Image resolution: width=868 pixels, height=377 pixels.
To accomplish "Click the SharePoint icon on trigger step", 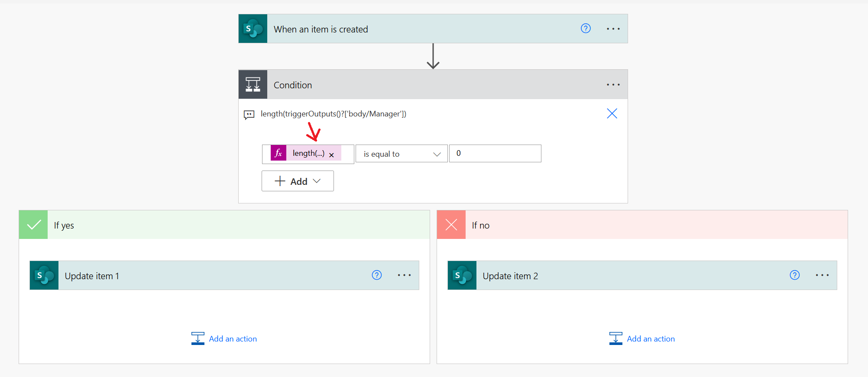I will (253, 29).
